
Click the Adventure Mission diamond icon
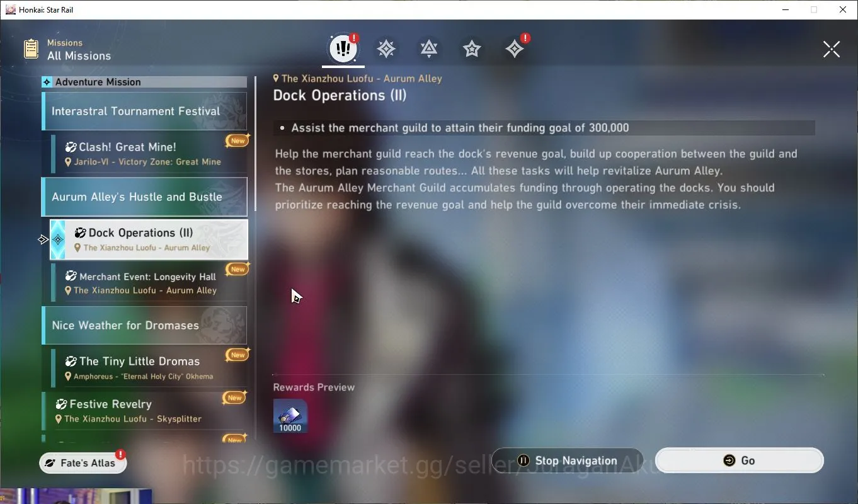coord(47,82)
